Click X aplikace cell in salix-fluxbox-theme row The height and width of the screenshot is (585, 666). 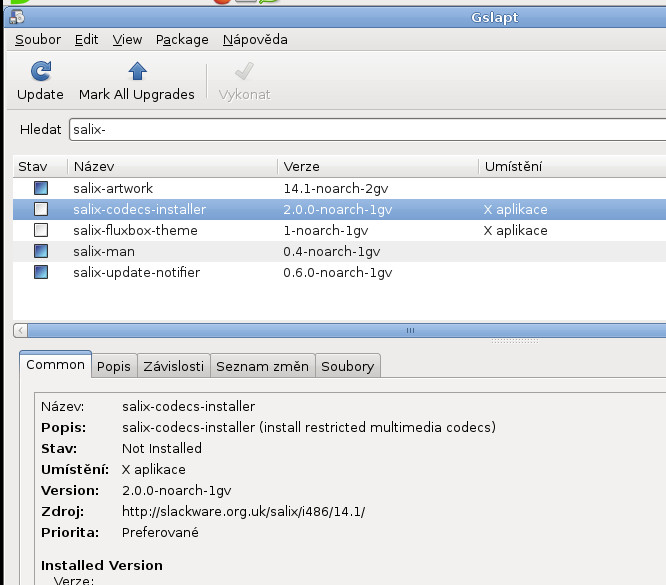[x=515, y=230]
